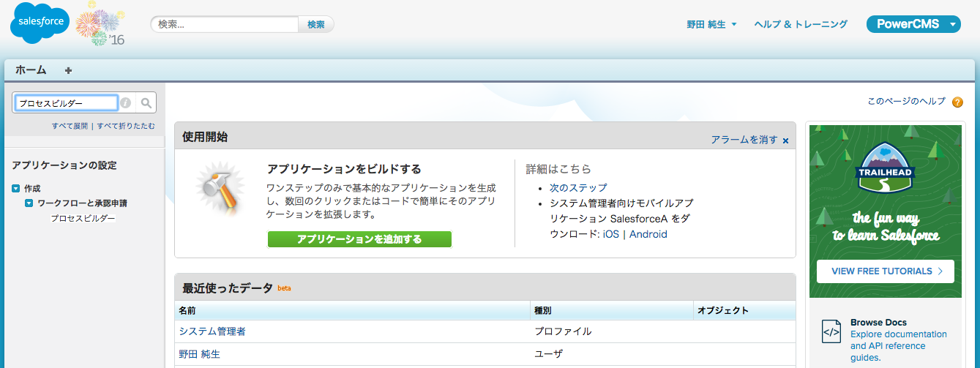The image size is (980, 368).
Task: Click the 種別 column header
Action: click(612, 310)
